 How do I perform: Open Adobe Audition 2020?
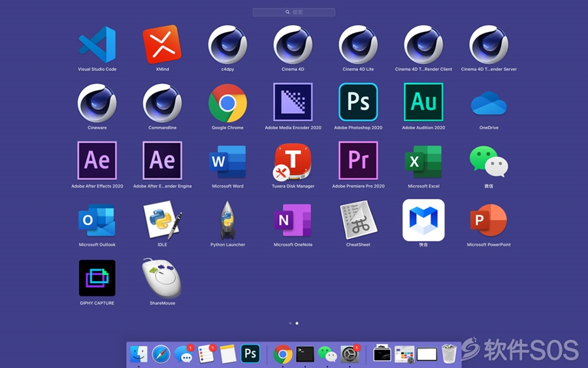pyautogui.click(x=423, y=102)
